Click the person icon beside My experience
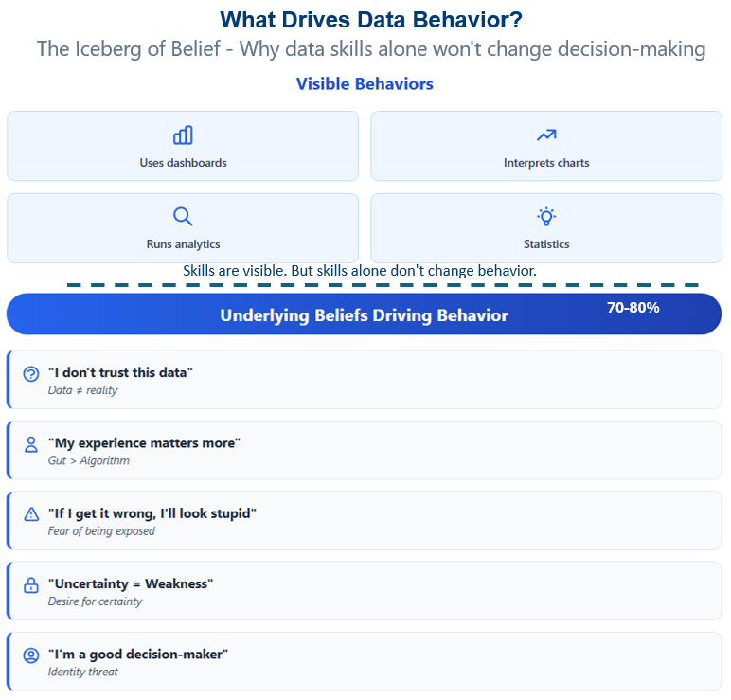 (x=31, y=444)
